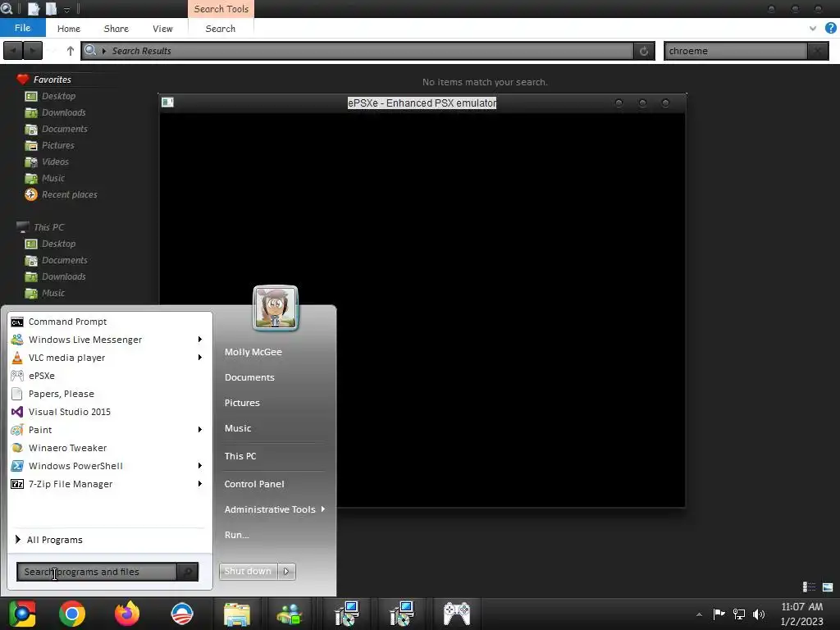Viewport: 840px width, 630px height.
Task: Expand VLC media player jump list arrow
Action: click(x=200, y=358)
